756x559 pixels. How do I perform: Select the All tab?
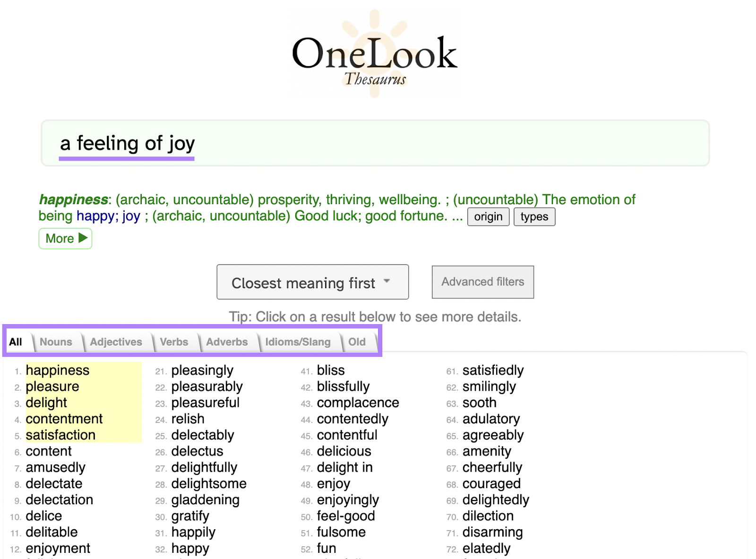tap(16, 342)
